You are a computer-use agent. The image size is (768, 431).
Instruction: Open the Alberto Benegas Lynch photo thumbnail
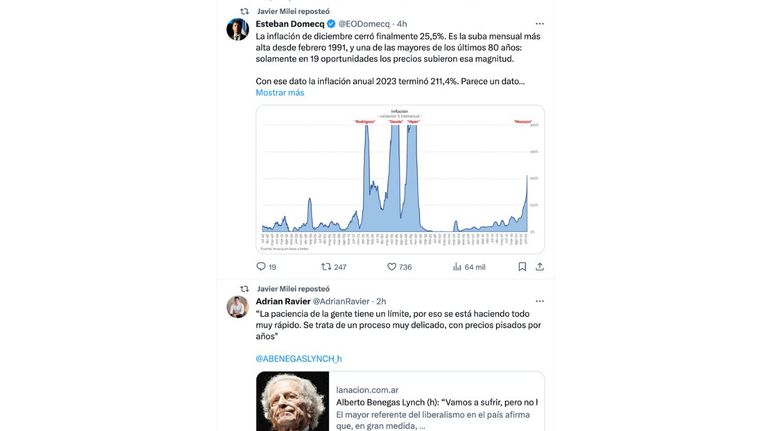click(x=292, y=401)
